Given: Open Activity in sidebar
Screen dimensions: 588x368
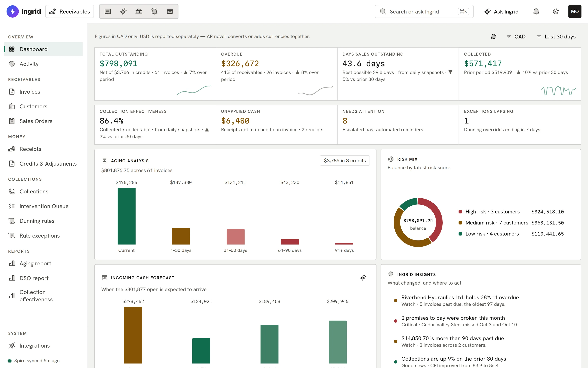Looking at the screenshot, I should 43,64.
